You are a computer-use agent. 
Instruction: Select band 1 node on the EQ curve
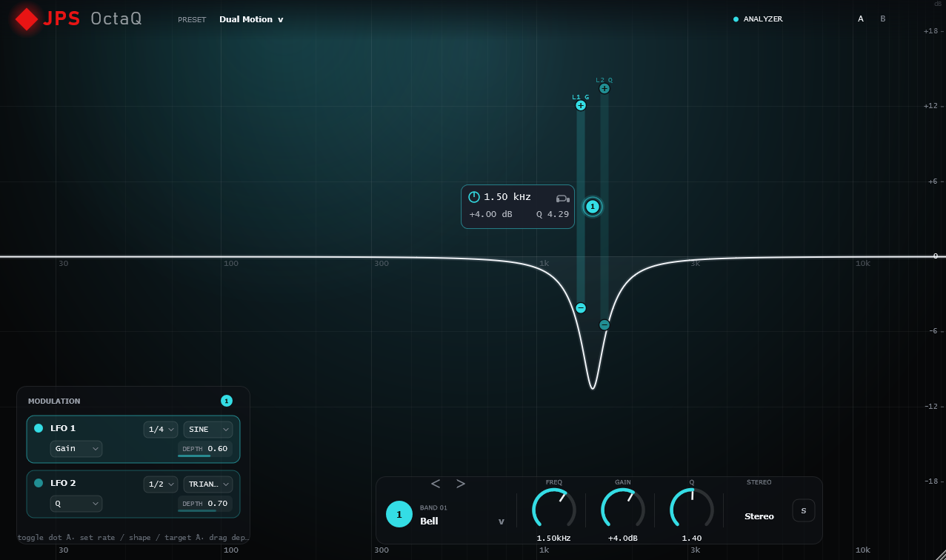(593, 207)
